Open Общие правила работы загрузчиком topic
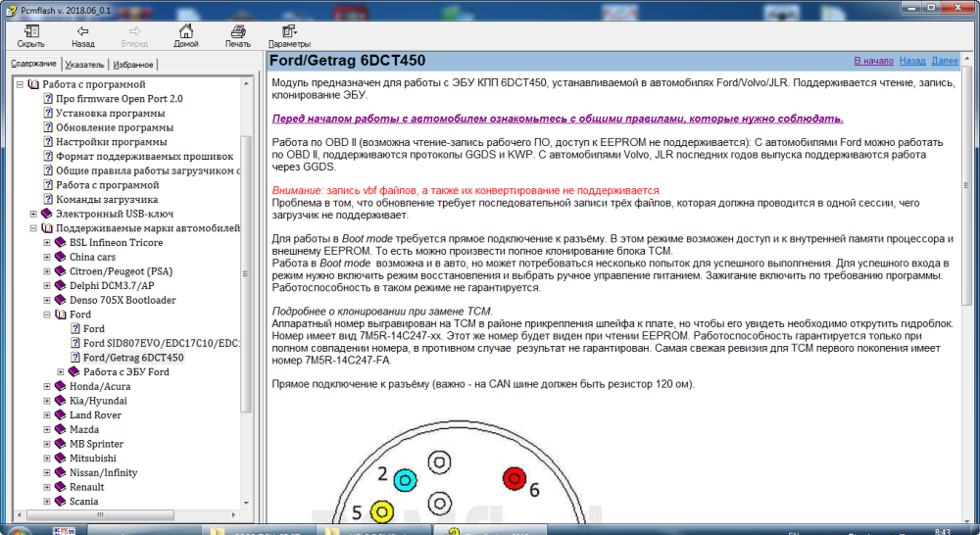This screenshot has height=535, width=980. pyautogui.click(x=148, y=170)
